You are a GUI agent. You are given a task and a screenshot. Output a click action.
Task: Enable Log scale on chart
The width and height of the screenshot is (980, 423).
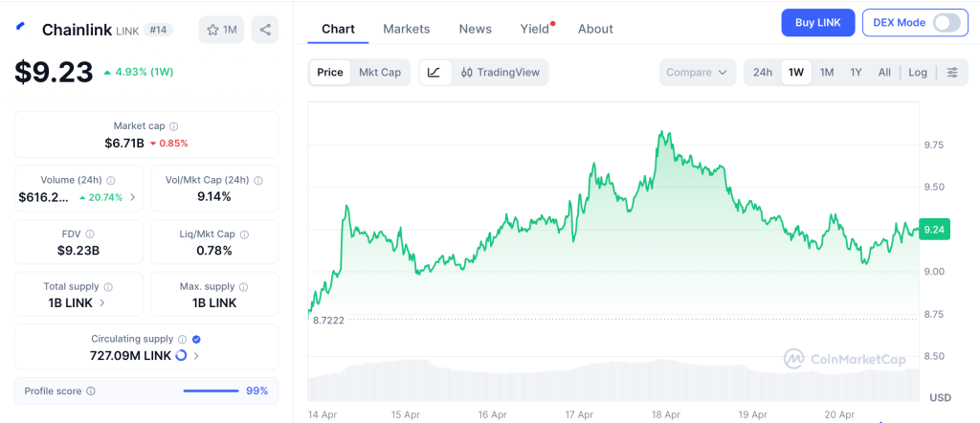point(918,72)
